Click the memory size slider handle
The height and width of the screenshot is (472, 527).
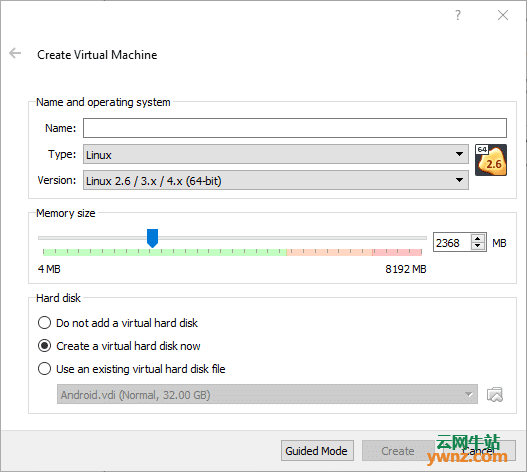[152, 238]
